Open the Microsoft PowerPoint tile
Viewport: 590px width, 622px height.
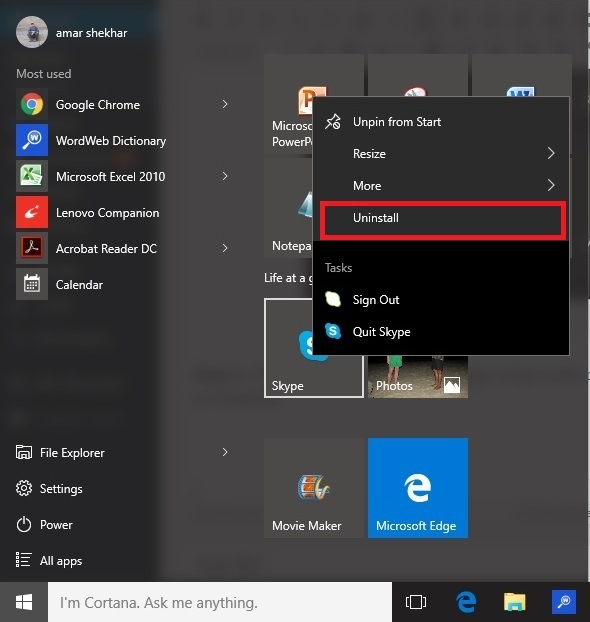(x=288, y=104)
